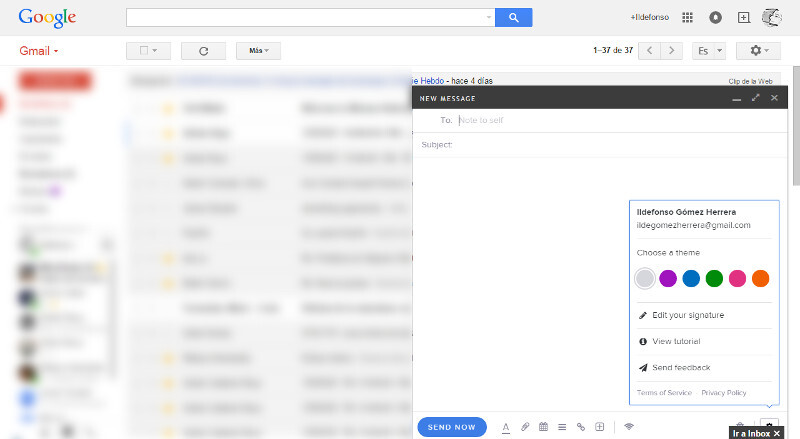
Task: Pick the orange theme swatch
Action: coord(760,278)
